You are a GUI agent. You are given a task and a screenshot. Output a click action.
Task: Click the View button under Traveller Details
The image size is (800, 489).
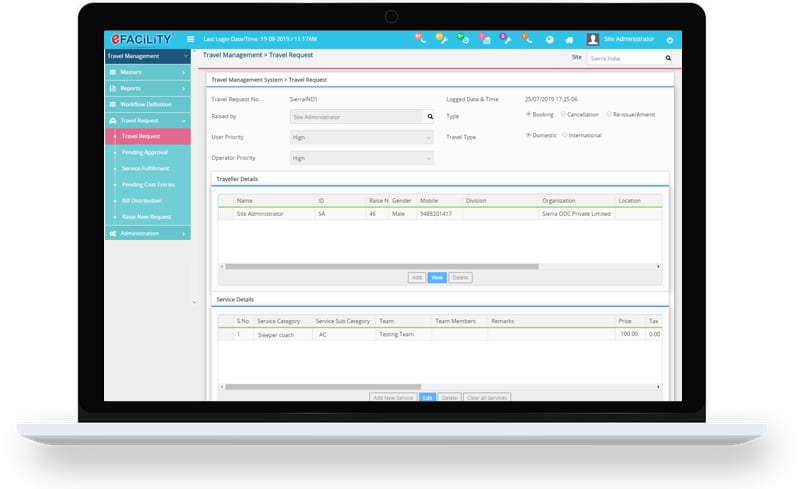(436, 277)
